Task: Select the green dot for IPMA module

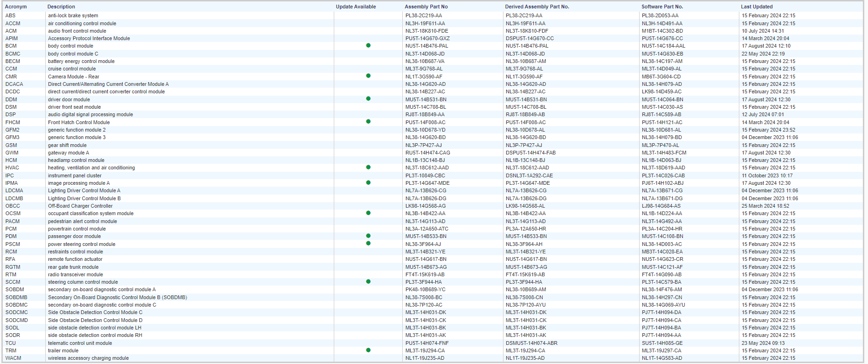Action: coord(368,183)
